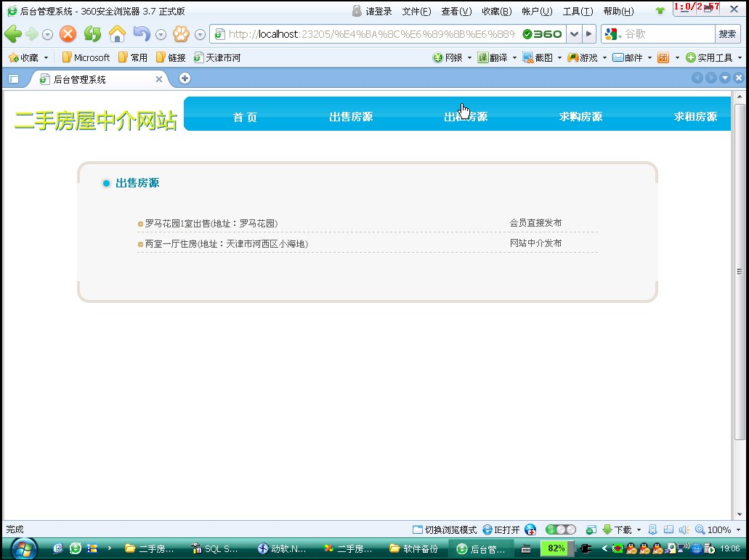Select the 后台管理系统 browser tab
Viewport: 749px width, 560px height.
point(98,79)
